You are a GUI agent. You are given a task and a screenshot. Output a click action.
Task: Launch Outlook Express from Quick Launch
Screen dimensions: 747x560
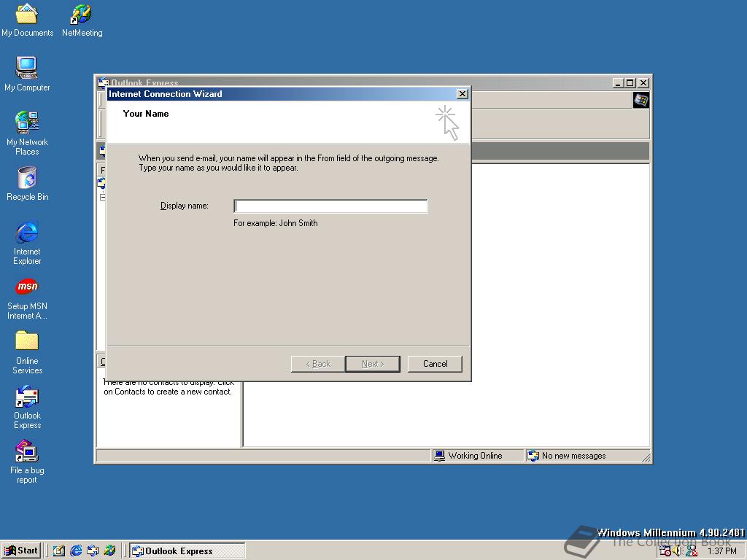93,551
